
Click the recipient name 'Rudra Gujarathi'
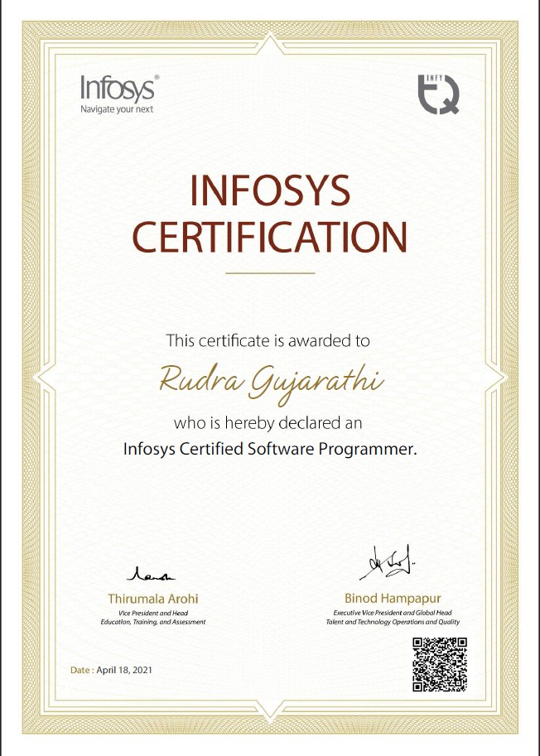272,383
